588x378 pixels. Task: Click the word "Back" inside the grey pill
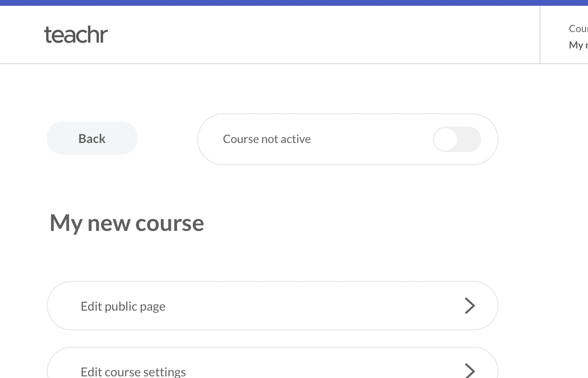[x=92, y=138]
